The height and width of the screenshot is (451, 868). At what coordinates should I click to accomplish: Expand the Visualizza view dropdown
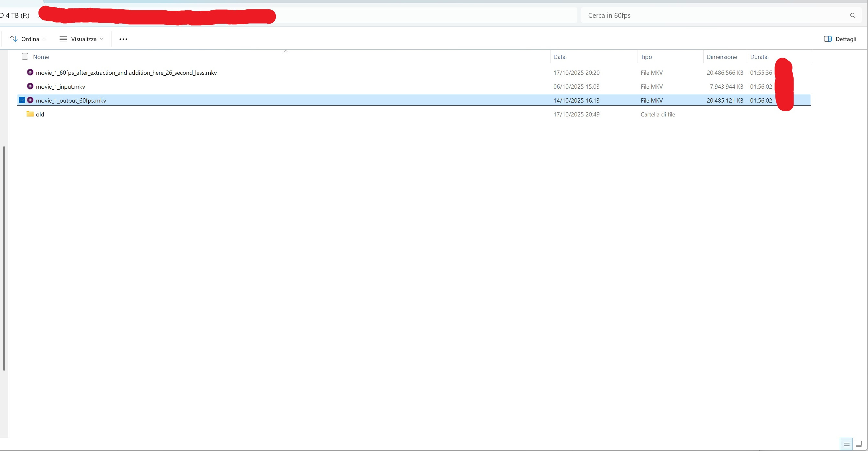[81, 39]
